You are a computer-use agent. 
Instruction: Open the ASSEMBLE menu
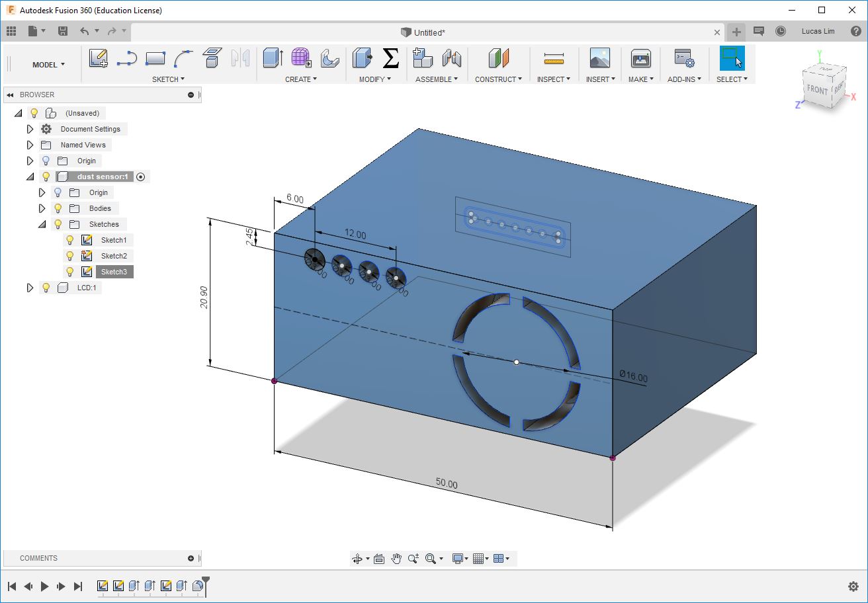[x=437, y=79]
